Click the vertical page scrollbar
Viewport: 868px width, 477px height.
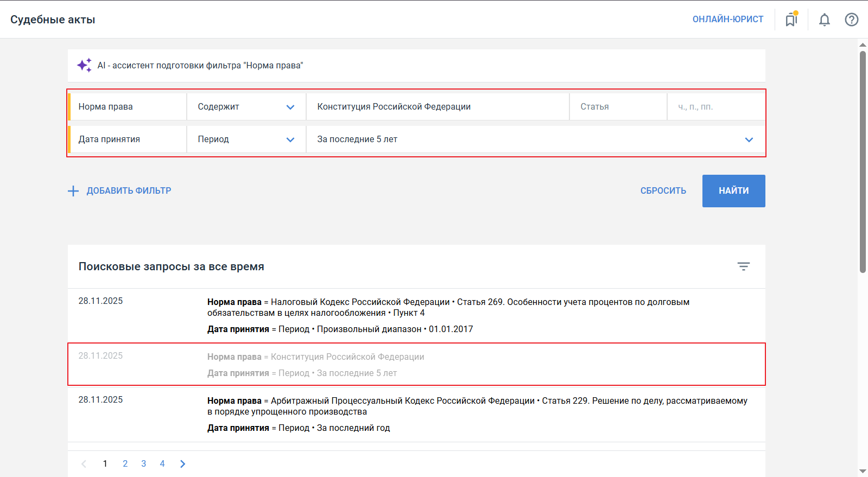tap(863, 163)
